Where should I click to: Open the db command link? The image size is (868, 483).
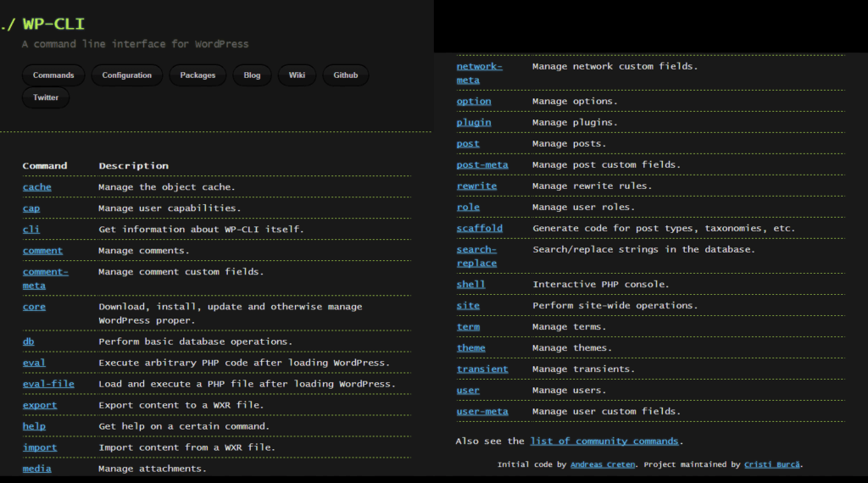coord(28,342)
